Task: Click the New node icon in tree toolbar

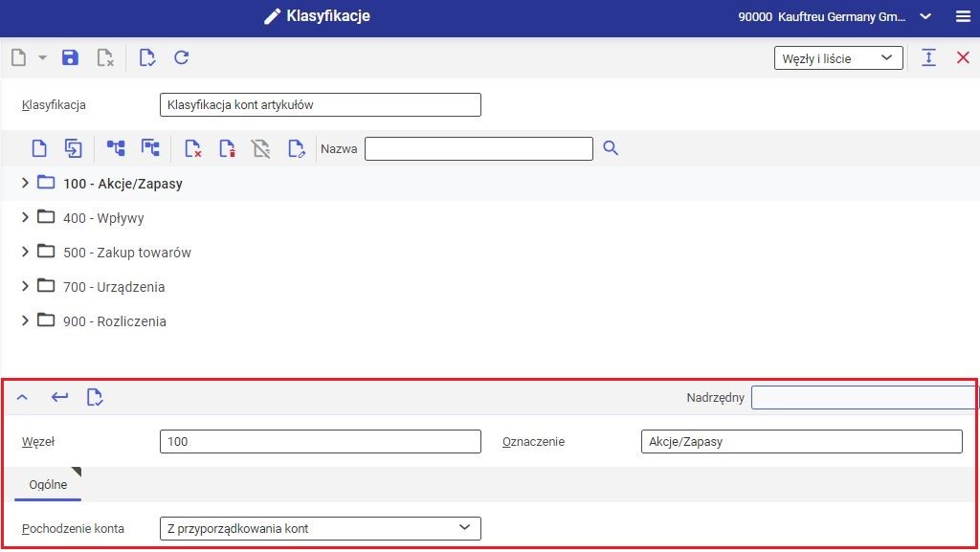Action: 39,148
